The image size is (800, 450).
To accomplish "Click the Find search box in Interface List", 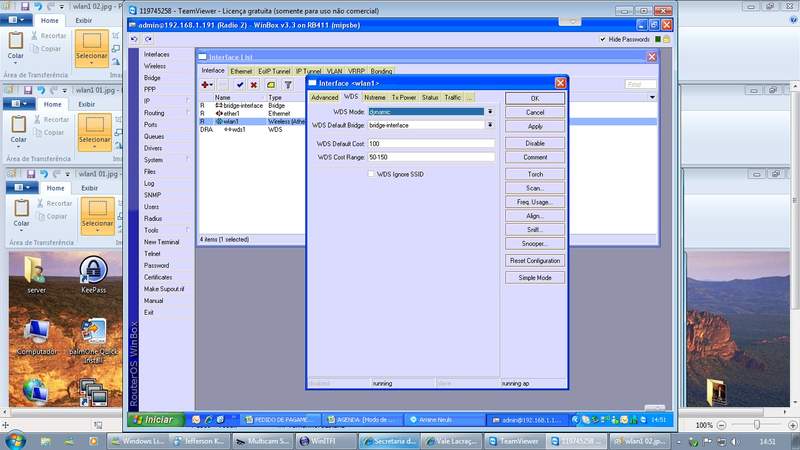I will (x=640, y=84).
